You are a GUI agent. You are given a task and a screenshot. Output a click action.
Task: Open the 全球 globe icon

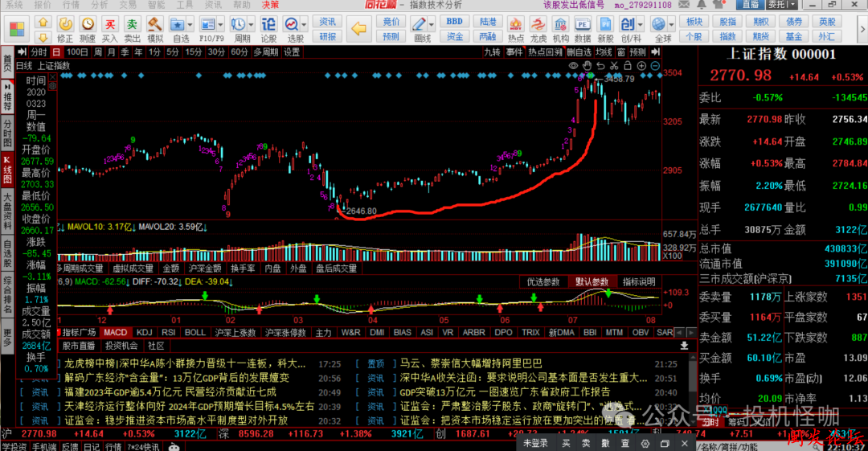pyautogui.click(x=659, y=24)
